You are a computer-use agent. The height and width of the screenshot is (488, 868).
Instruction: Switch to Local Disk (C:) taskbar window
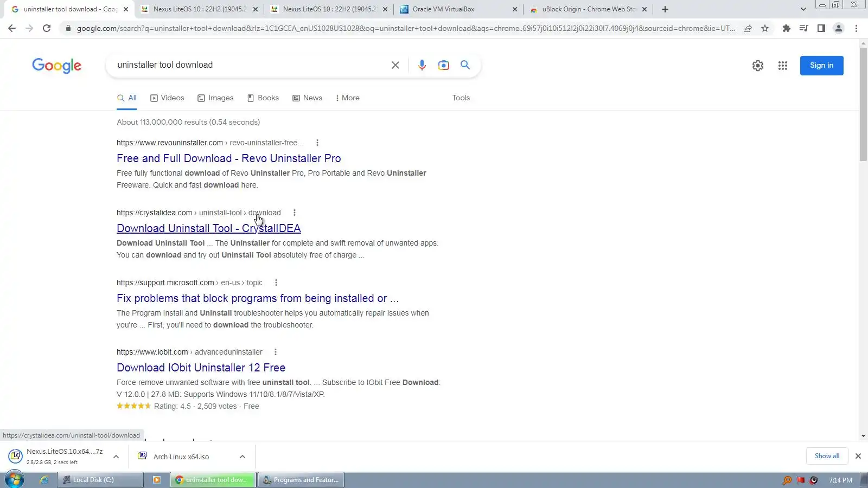(x=100, y=480)
